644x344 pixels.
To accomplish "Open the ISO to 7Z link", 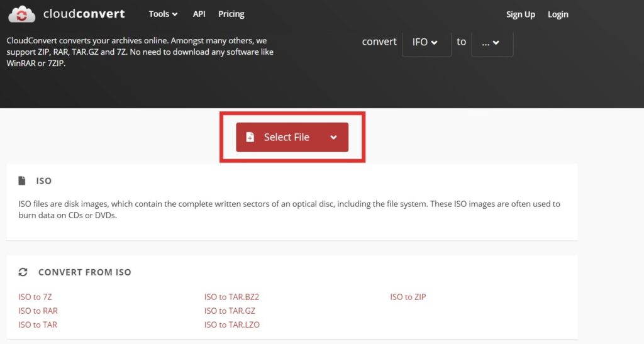I will click(x=35, y=297).
